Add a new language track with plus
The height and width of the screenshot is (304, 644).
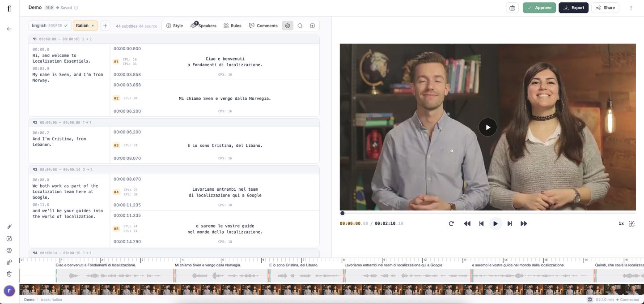[x=105, y=26]
